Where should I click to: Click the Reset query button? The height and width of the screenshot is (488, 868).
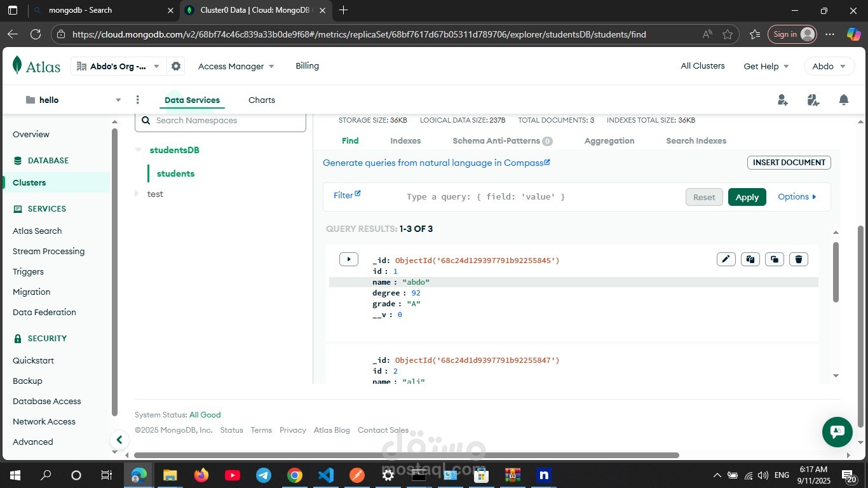[x=704, y=197]
